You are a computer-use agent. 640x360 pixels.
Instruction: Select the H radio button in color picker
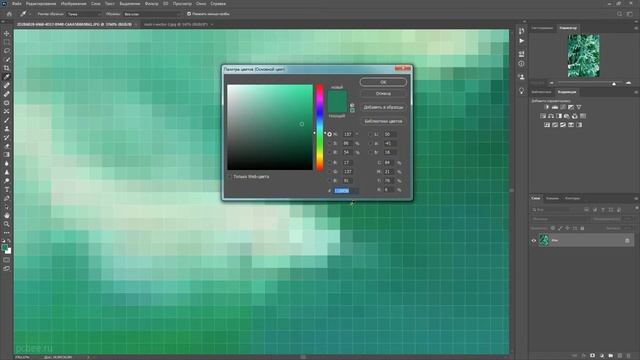pos(329,134)
